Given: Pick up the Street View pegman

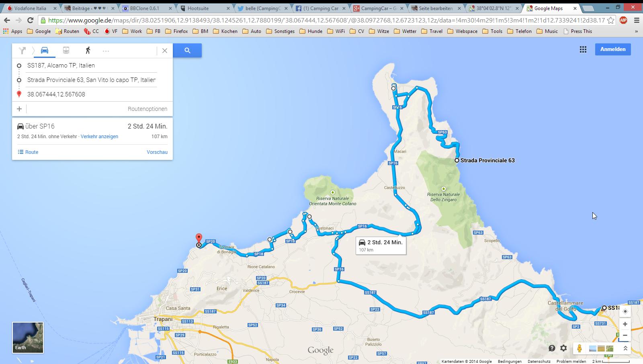Looking at the screenshot, I should (x=579, y=348).
